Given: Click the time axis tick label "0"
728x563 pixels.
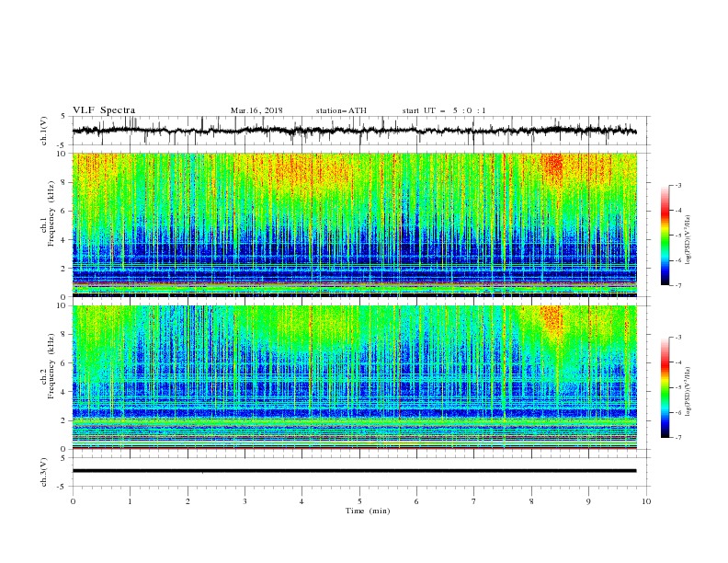Looking at the screenshot, I should pos(73,501).
